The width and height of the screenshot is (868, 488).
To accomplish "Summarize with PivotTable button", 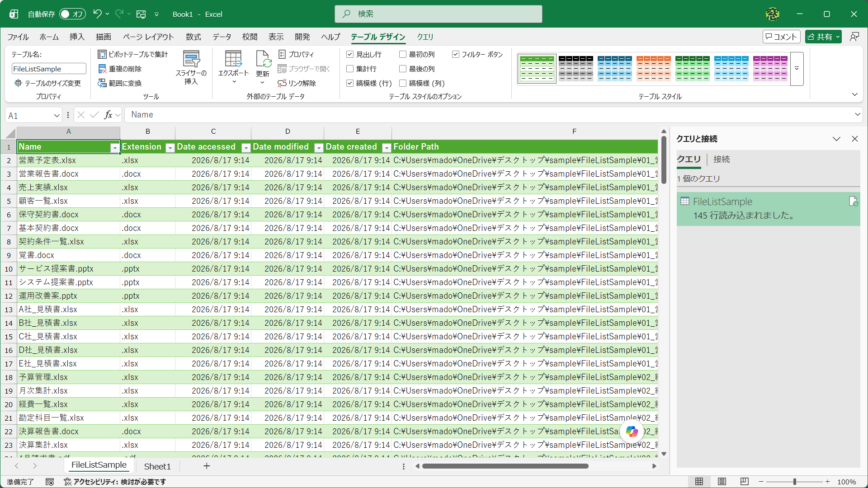I will click(133, 54).
